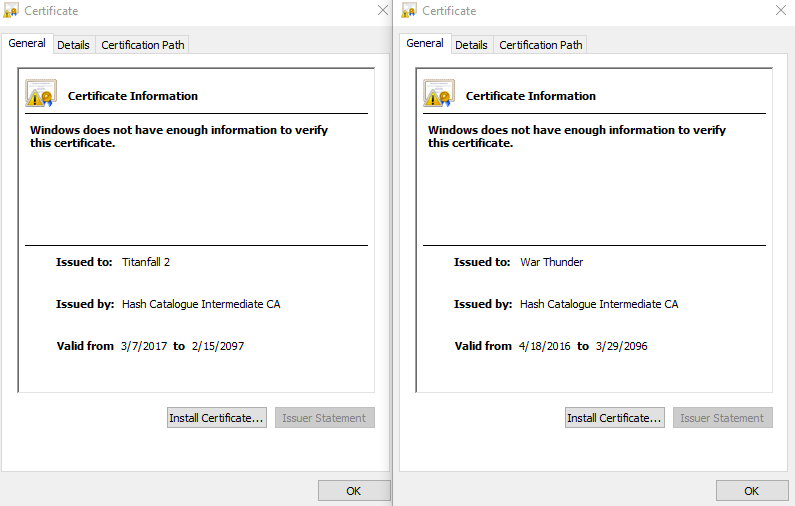Close the Titanfall 2 certificate window
795x506 pixels.
click(383, 10)
